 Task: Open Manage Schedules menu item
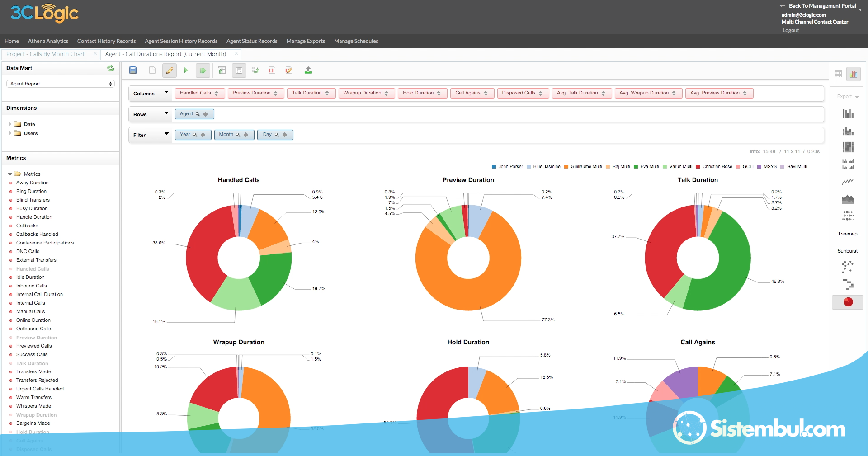pyautogui.click(x=356, y=41)
